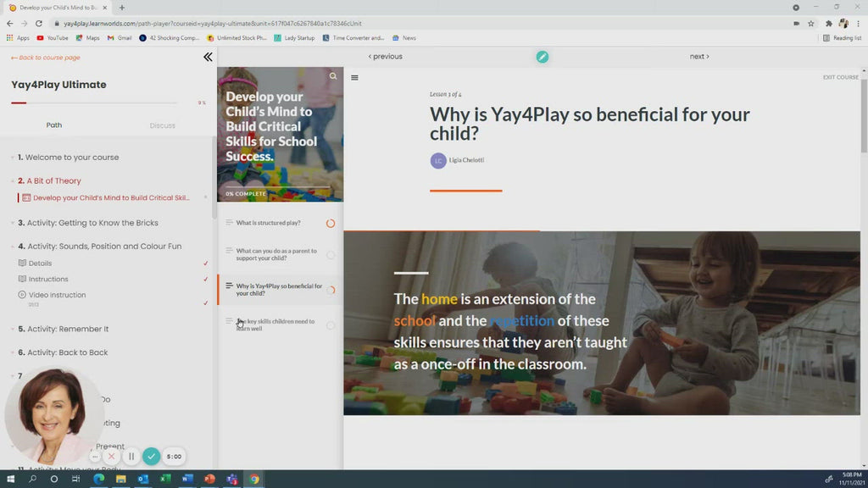Toggle completion circle for What is structured play
The width and height of the screenshot is (868, 488).
331,224
